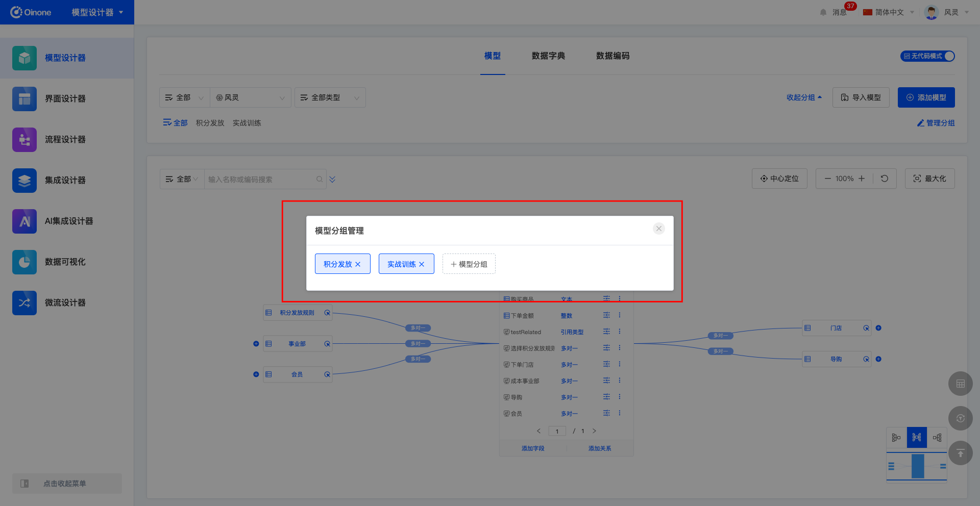This screenshot has width=980, height=506.
Task: Open the 流程设计器 sidebar icon
Action: pyautogui.click(x=24, y=140)
